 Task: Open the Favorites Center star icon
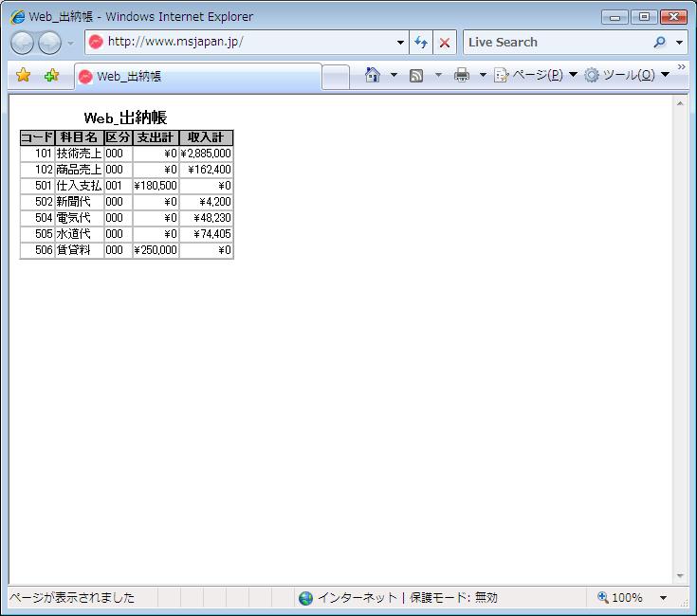click(23, 75)
